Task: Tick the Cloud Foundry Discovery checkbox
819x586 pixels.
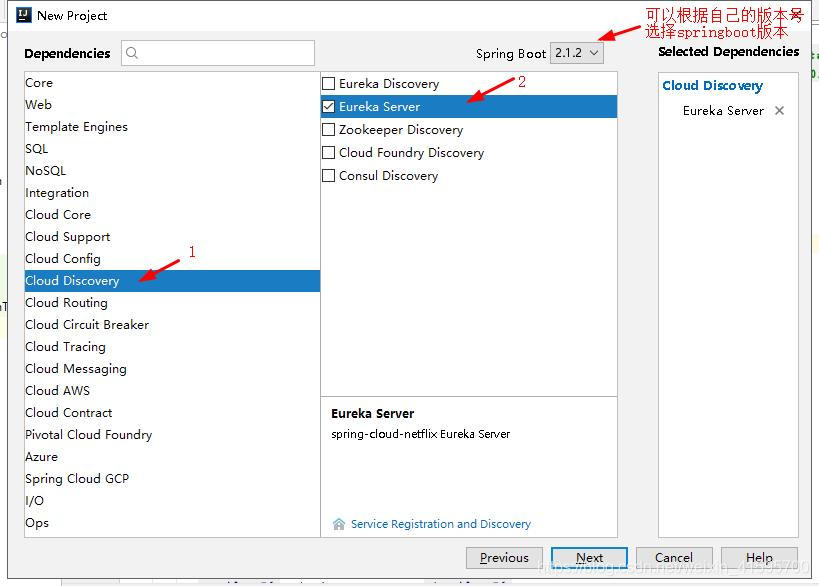Action: click(x=329, y=153)
